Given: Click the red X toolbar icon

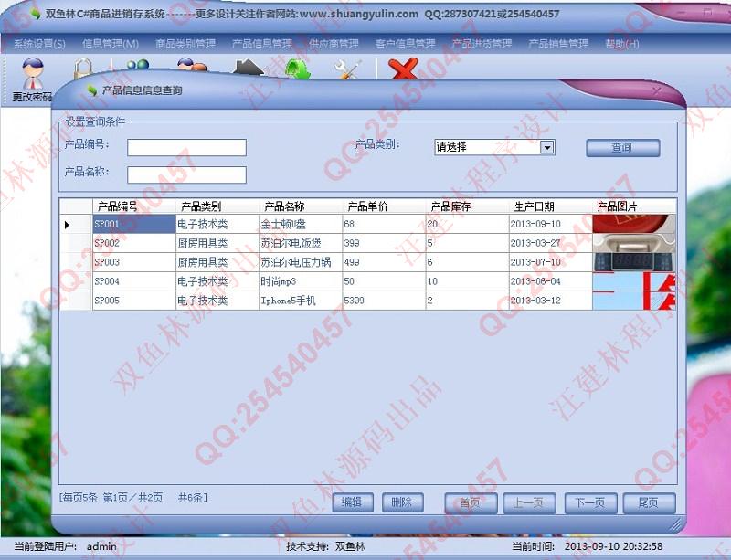Looking at the screenshot, I should click(x=402, y=69).
